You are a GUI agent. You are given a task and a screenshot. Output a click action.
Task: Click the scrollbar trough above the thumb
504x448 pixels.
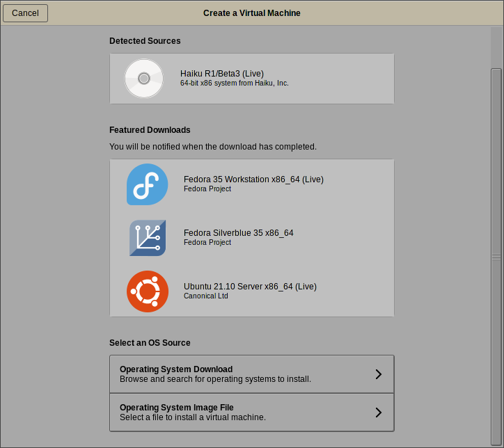pos(496,47)
